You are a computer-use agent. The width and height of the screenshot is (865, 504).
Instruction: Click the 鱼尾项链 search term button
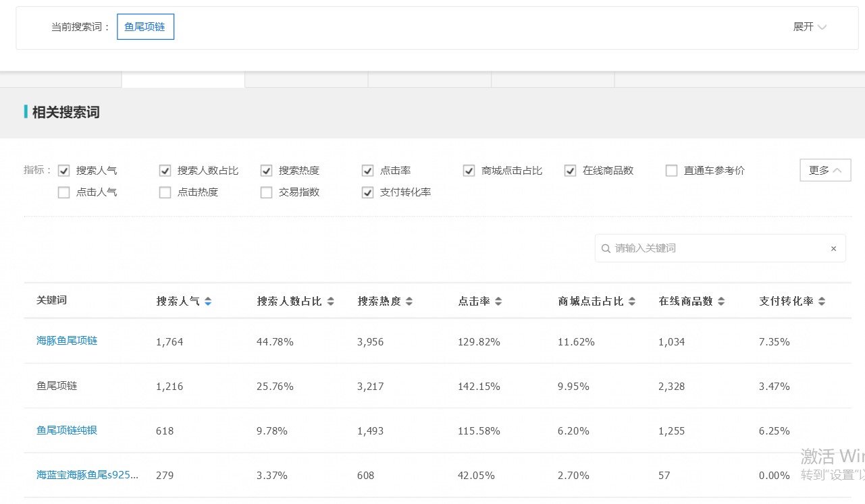pyautogui.click(x=145, y=26)
